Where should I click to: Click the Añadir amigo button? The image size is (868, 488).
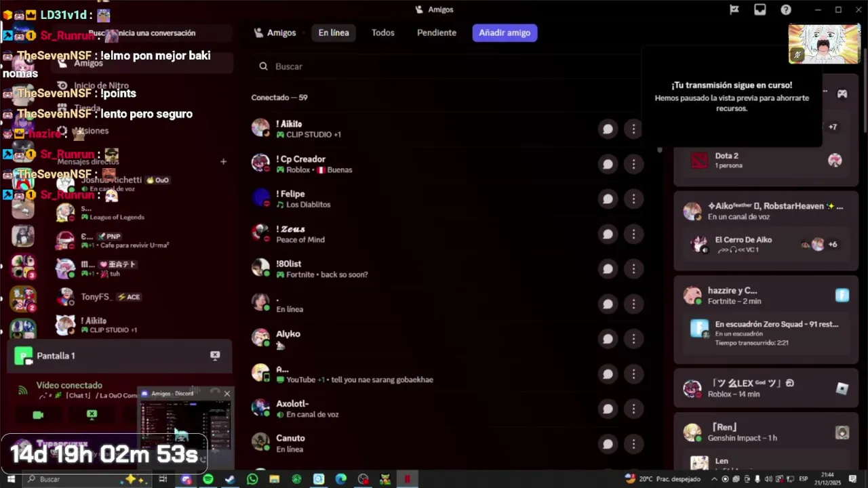click(x=505, y=33)
